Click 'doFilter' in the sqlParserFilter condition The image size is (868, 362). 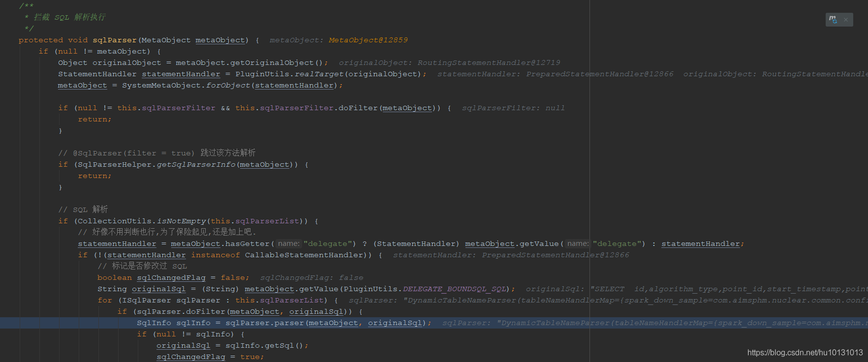coord(358,108)
